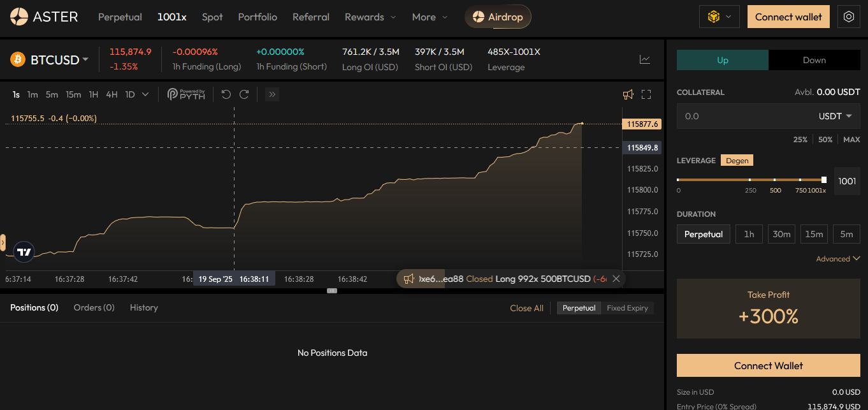Click the redo arrow icon
This screenshot has height=410, width=868.
(244, 94)
